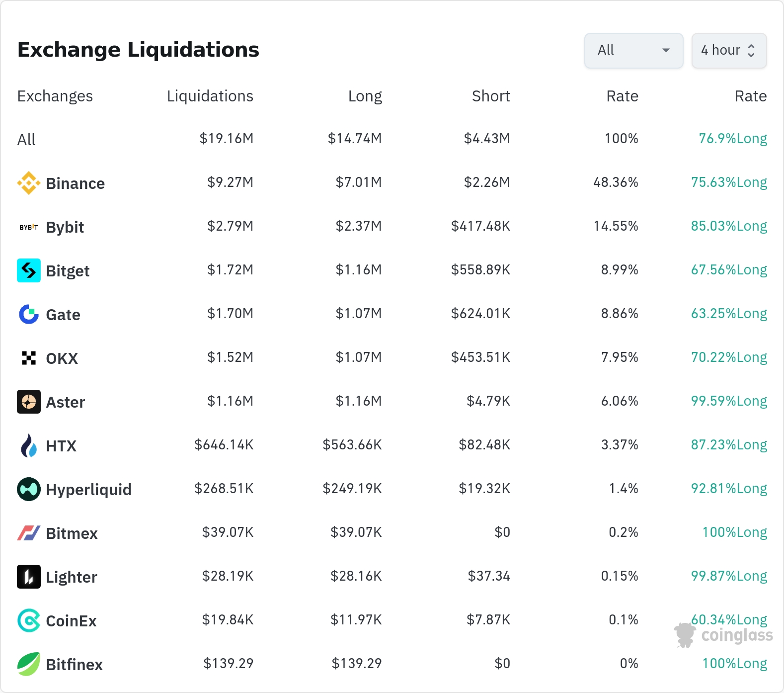Click the Hyperliquid logo icon
The width and height of the screenshot is (784, 693).
point(29,489)
